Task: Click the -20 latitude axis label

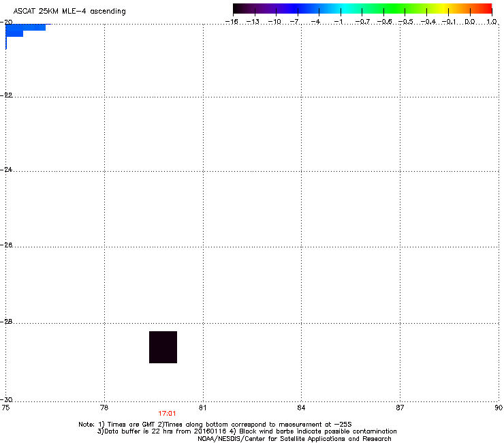Action: point(6,22)
